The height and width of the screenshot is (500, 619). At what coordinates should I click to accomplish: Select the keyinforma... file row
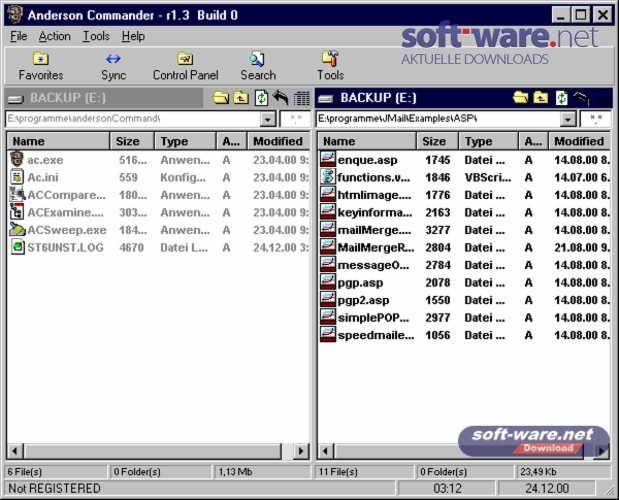(464, 212)
